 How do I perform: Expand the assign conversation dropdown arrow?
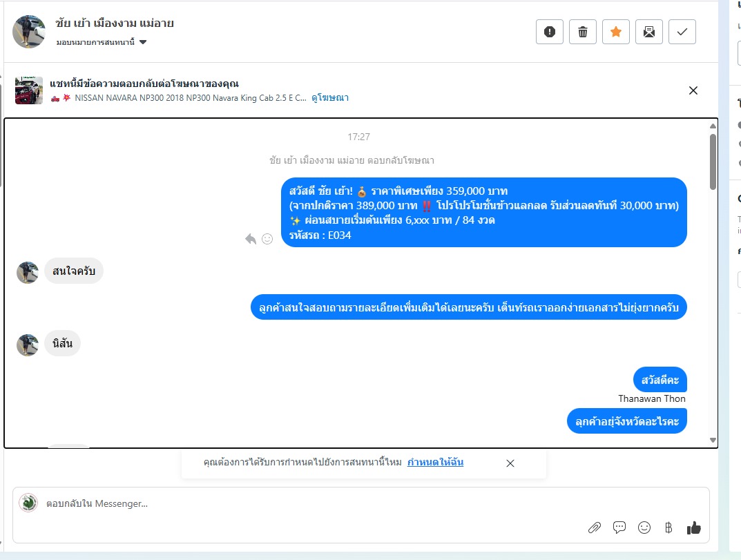point(143,42)
